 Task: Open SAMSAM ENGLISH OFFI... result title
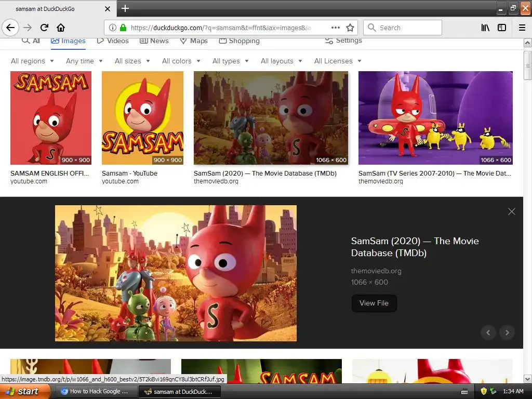click(49, 174)
